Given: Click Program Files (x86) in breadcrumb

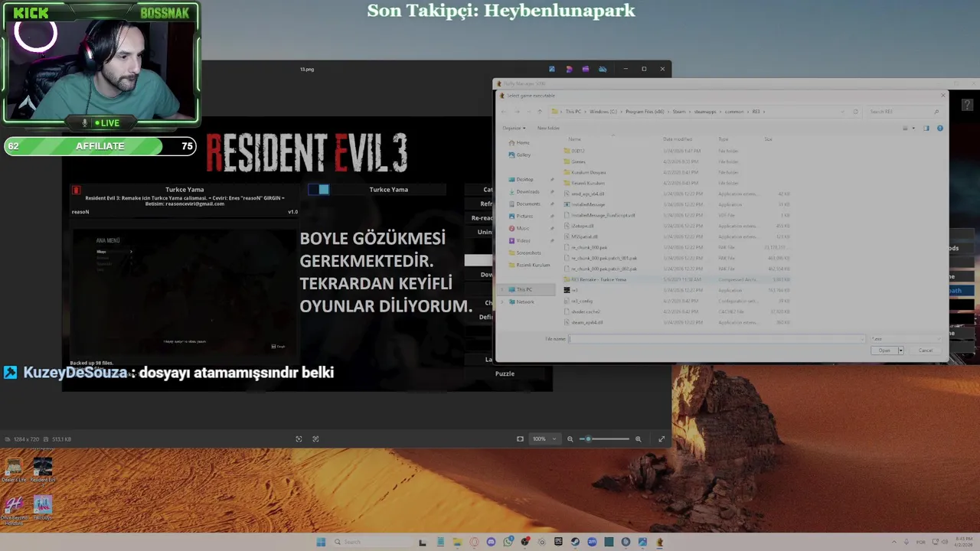Looking at the screenshot, I should click(x=644, y=112).
